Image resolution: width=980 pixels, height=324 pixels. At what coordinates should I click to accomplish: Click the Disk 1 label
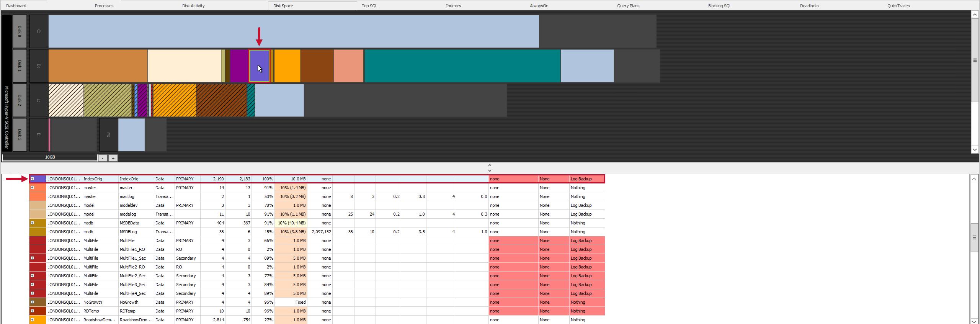(x=20, y=66)
